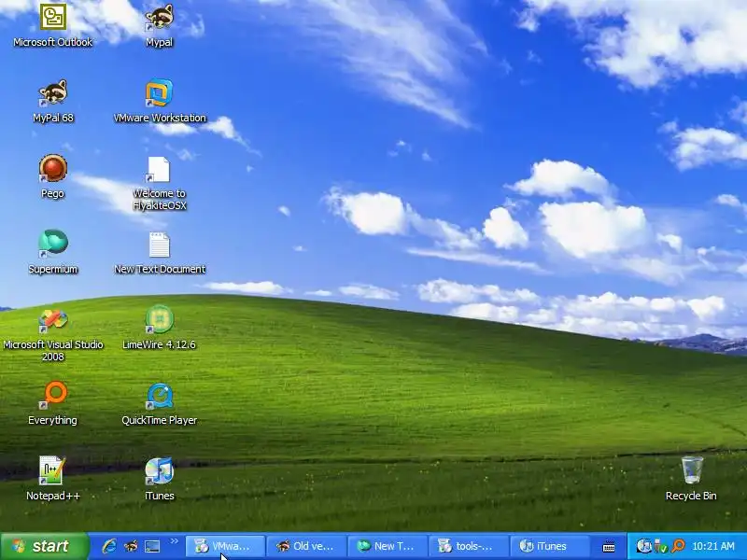747x560 pixels.
Task: Switch to iTunes taskbar button
Action: tap(550, 546)
